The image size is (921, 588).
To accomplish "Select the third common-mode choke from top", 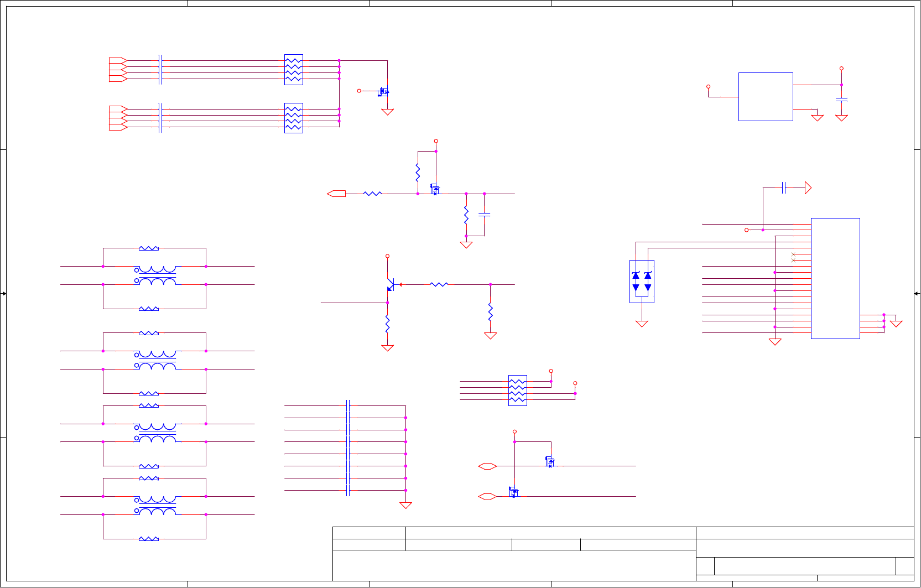I will 155,433.
